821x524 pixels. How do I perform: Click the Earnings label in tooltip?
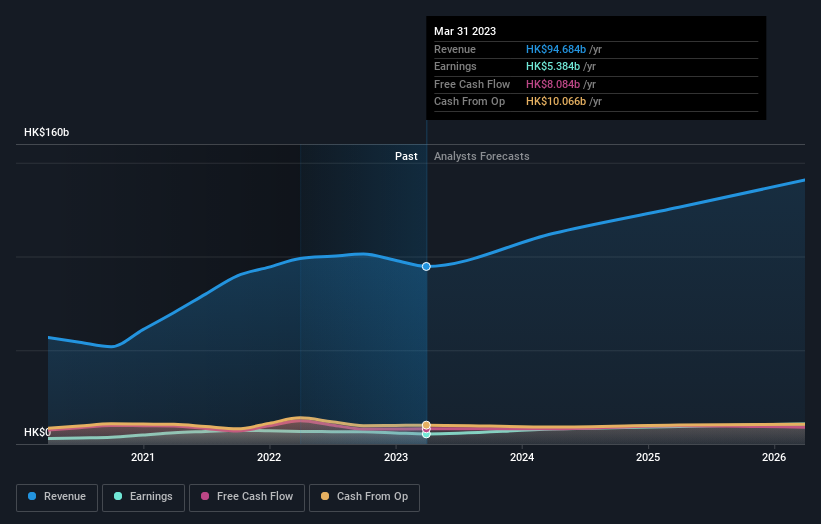(x=456, y=66)
